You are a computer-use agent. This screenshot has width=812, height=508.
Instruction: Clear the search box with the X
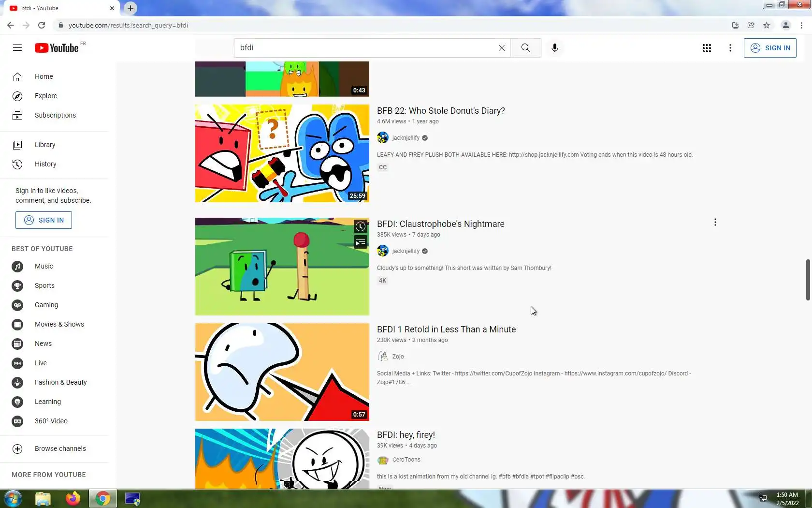(x=502, y=48)
